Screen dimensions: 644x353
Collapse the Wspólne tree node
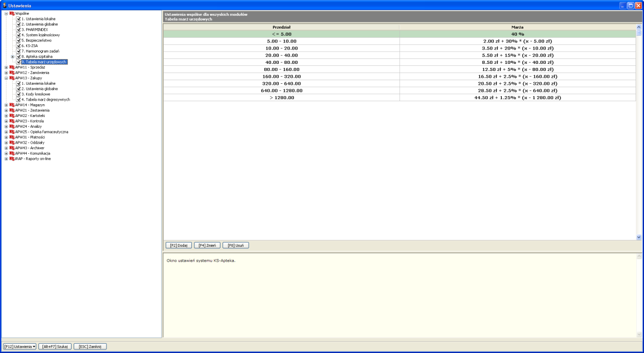click(6, 13)
